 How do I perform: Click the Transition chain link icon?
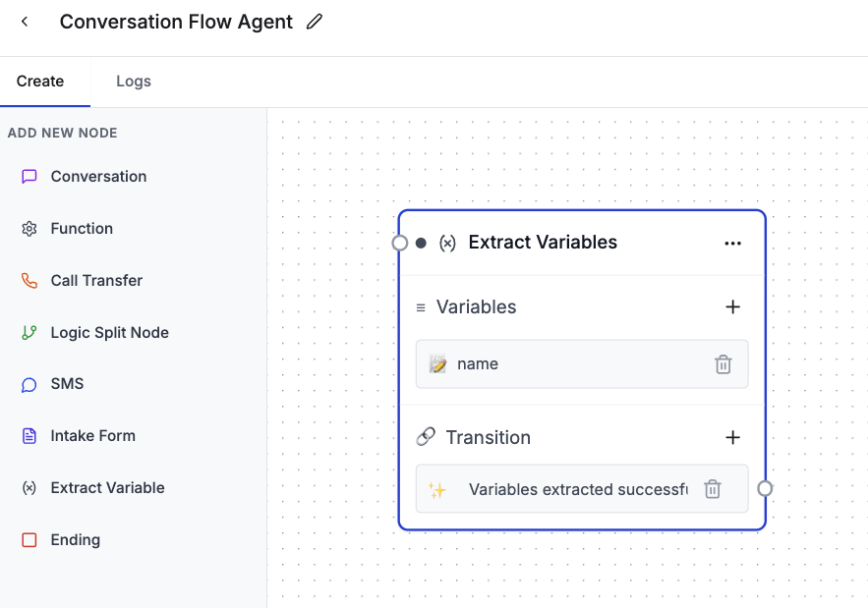[x=425, y=437]
